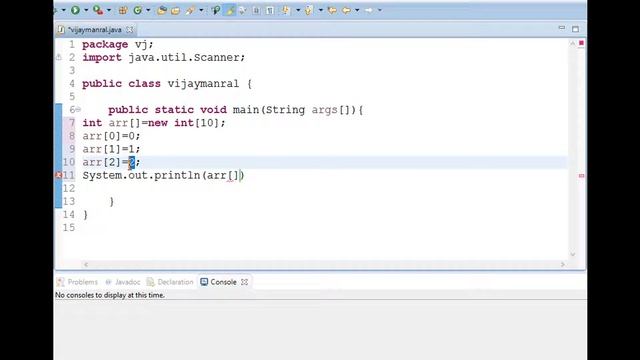640x360 pixels.
Task: Click the selected 2 in 'arr[2]=2;'
Action: pyautogui.click(x=132, y=162)
